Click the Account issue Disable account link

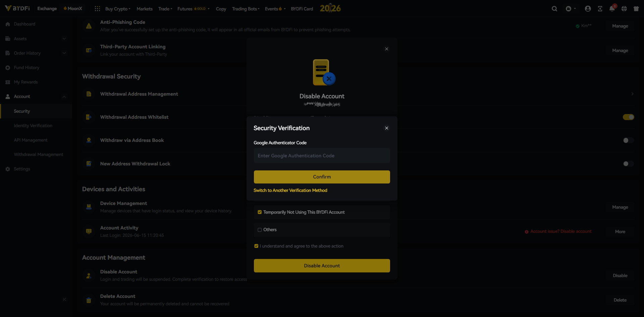tap(558, 231)
